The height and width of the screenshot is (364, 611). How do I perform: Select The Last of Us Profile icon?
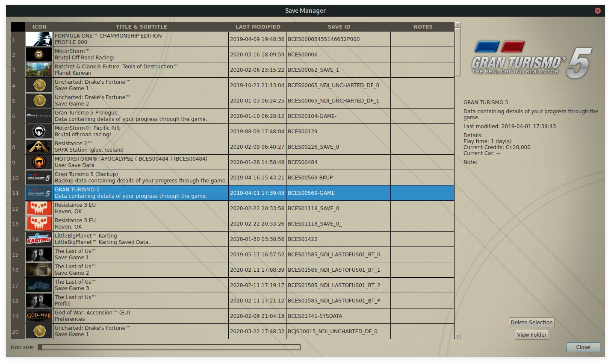pos(39,301)
